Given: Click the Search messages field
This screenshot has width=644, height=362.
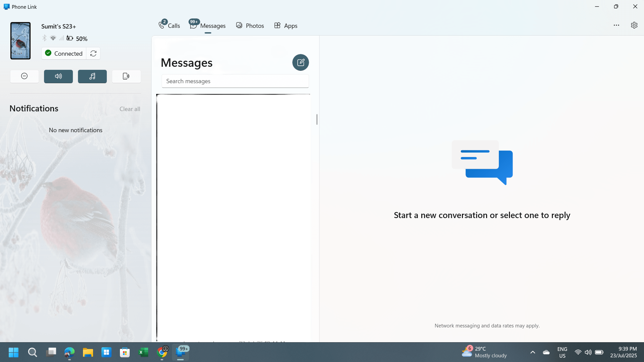Looking at the screenshot, I should (x=235, y=81).
